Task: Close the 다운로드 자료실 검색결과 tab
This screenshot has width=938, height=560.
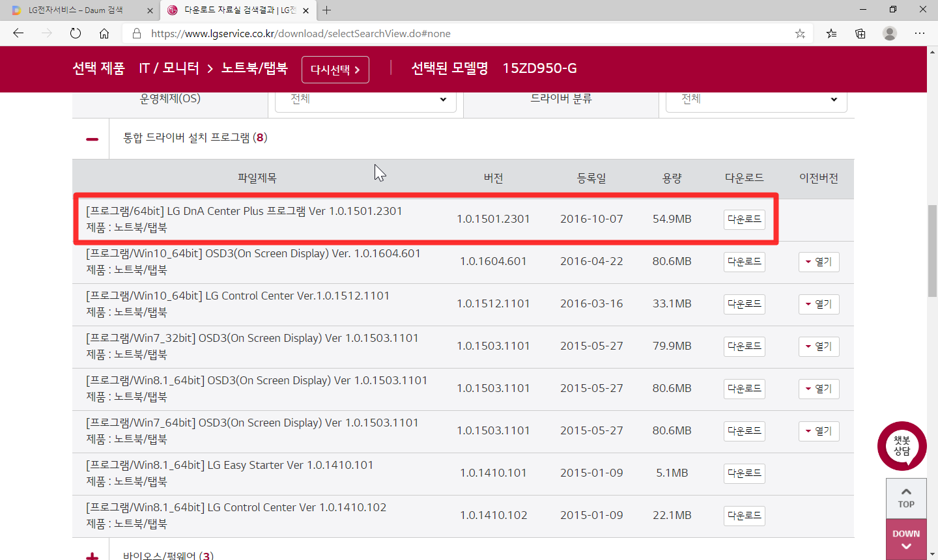Action: click(306, 10)
